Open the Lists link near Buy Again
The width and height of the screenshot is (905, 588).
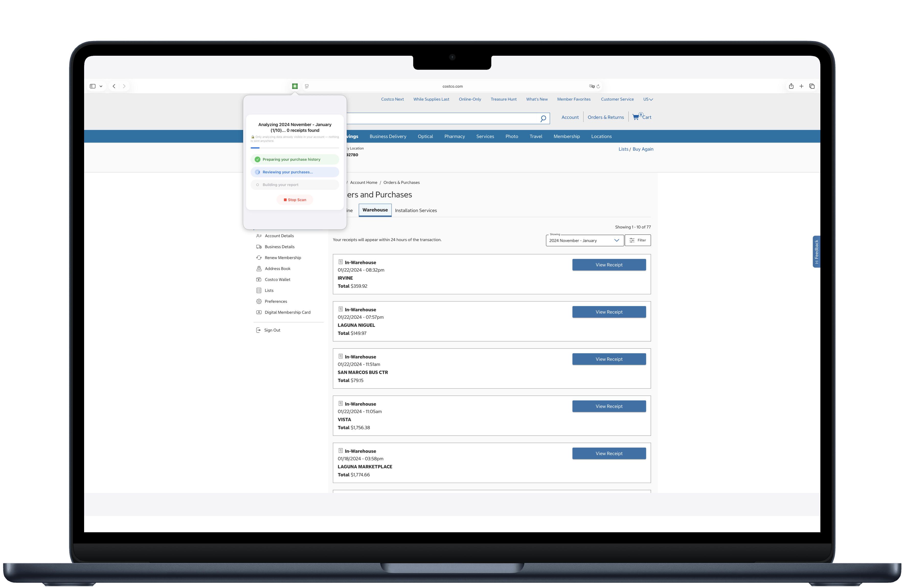pos(623,149)
